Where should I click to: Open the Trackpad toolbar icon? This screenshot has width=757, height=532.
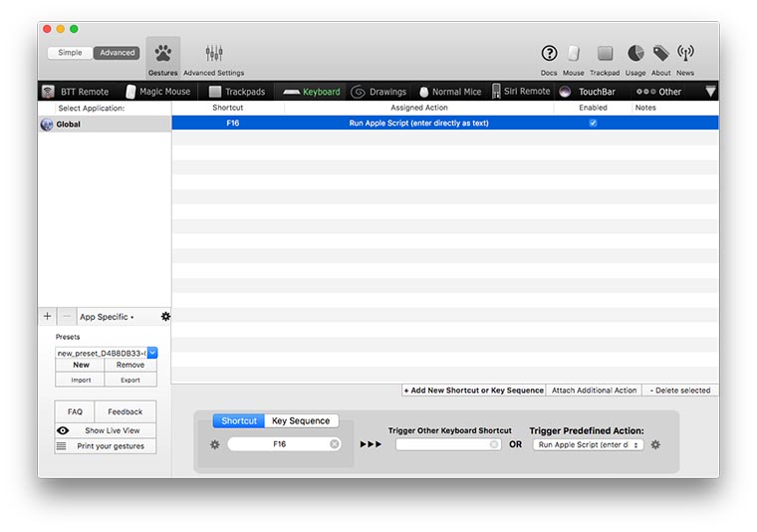coord(605,54)
